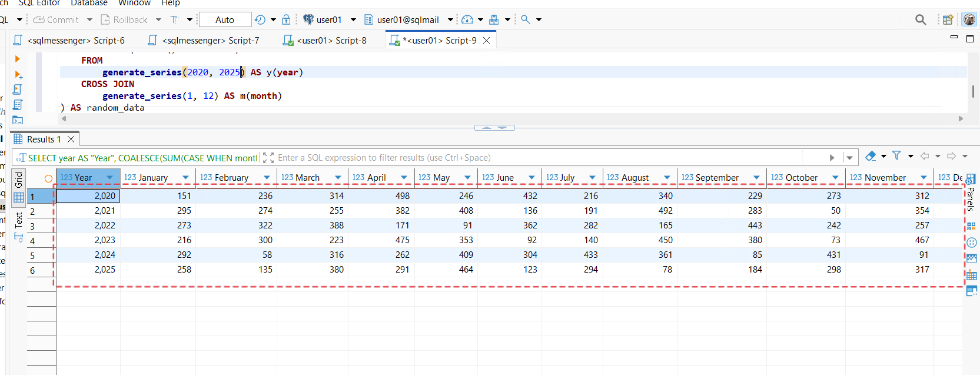Click the orange circle grid corner marker
This screenshot has height=375, width=980.
pyautogui.click(x=48, y=178)
